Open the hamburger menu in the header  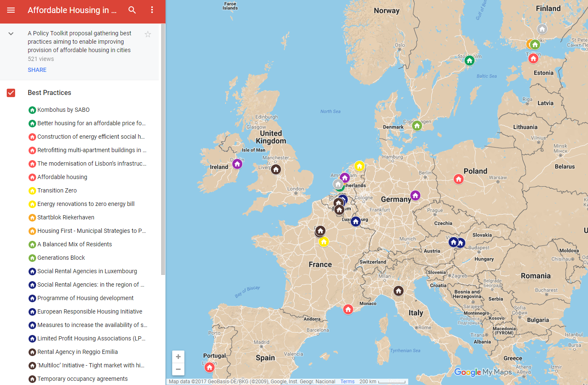(x=11, y=10)
